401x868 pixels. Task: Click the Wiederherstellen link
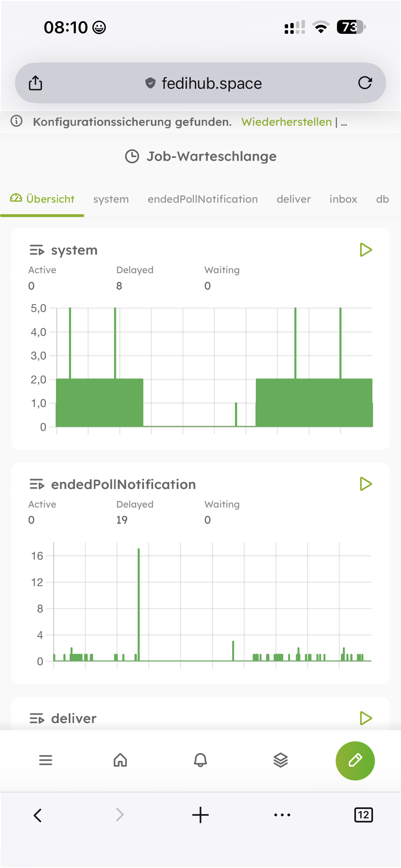coord(286,122)
